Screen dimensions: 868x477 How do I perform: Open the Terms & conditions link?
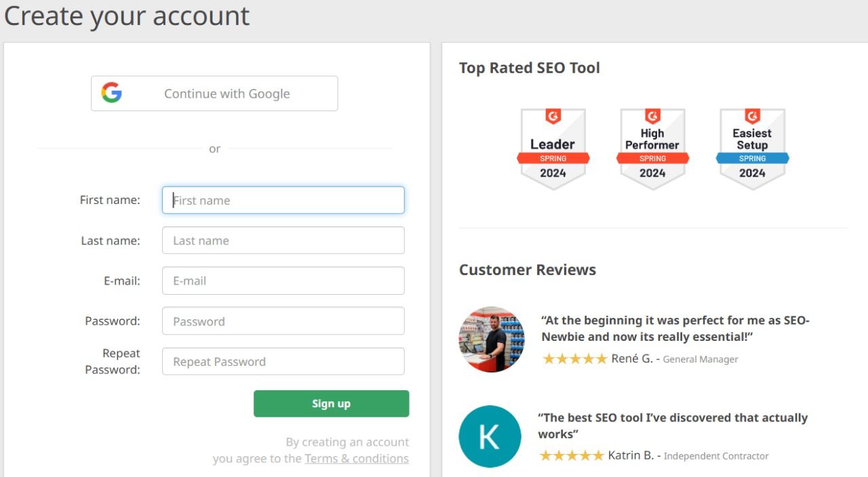pos(357,459)
